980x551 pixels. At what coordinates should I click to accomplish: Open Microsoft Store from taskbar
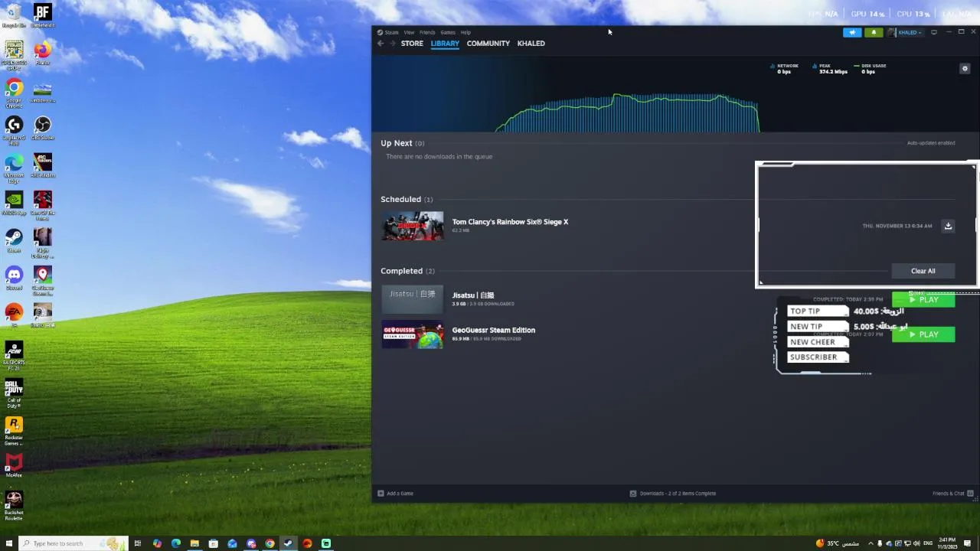click(x=214, y=543)
